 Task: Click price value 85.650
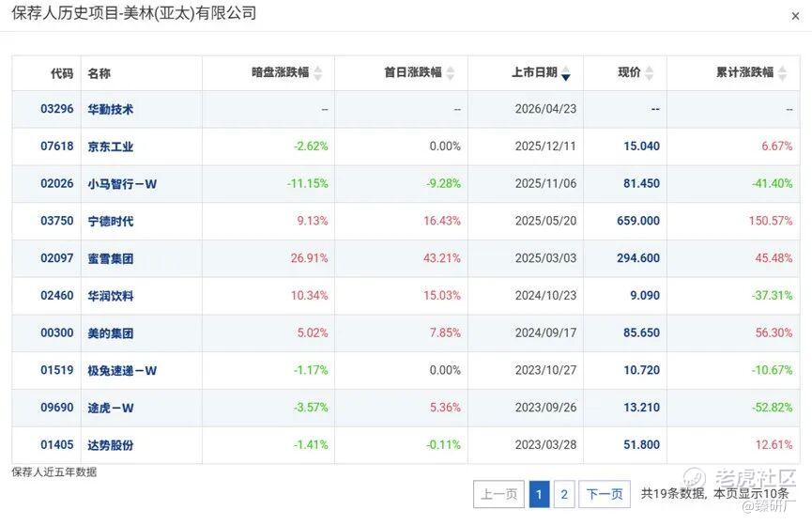[x=642, y=332]
